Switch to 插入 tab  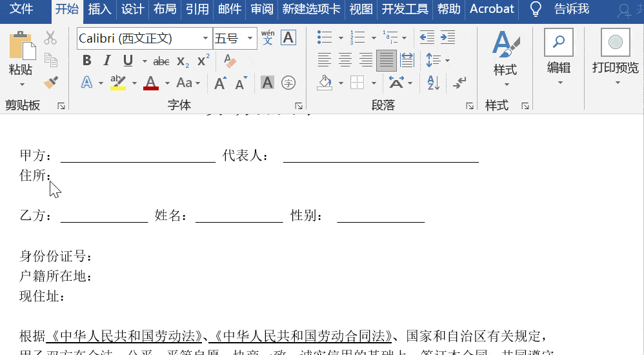click(x=100, y=9)
